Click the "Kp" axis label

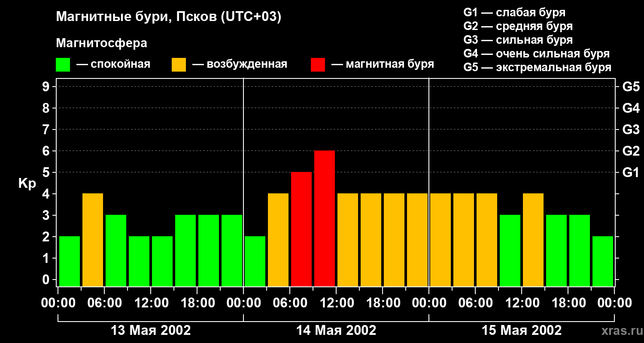click(x=27, y=184)
